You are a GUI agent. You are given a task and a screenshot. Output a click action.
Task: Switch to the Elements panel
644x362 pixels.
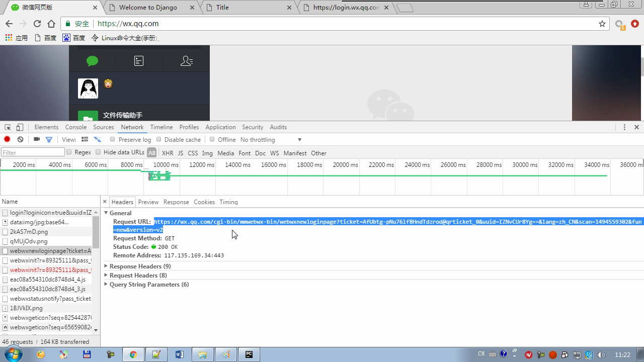[46, 127]
